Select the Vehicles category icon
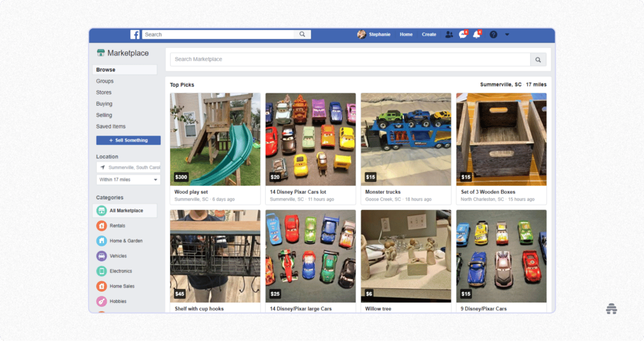 102,256
